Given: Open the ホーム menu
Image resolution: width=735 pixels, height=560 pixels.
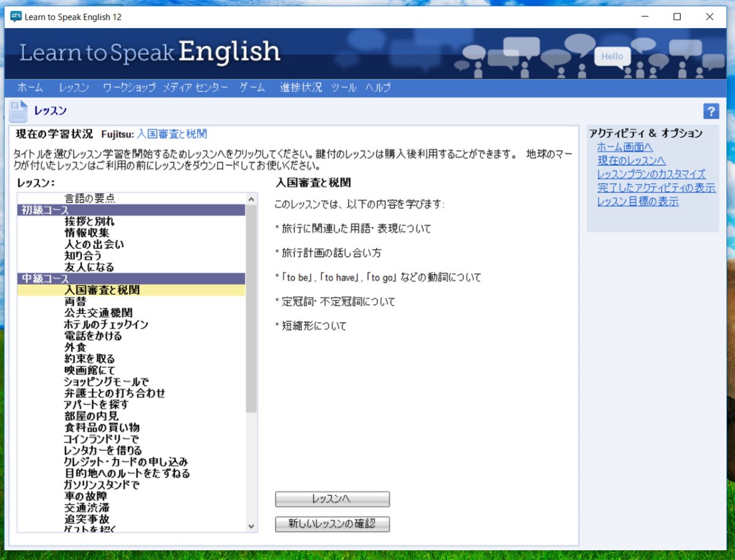Looking at the screenshot, I should 30,88.
